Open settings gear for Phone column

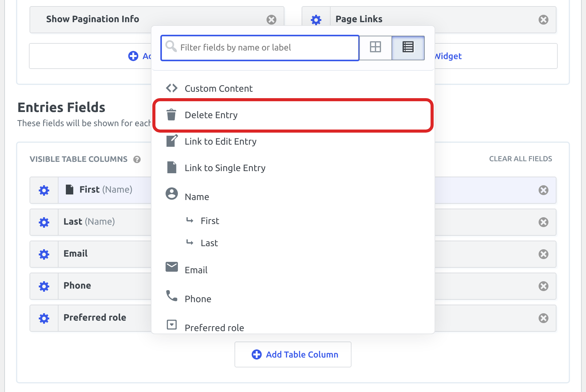(44, 286)
